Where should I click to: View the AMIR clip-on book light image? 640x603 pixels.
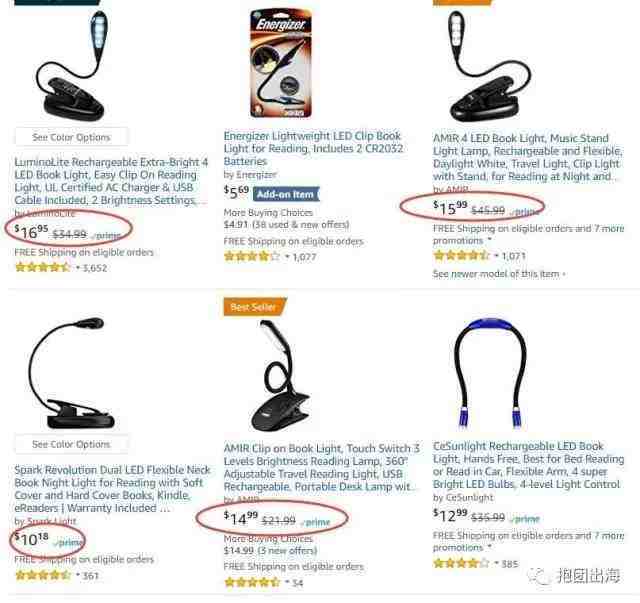tap(280, 376)
